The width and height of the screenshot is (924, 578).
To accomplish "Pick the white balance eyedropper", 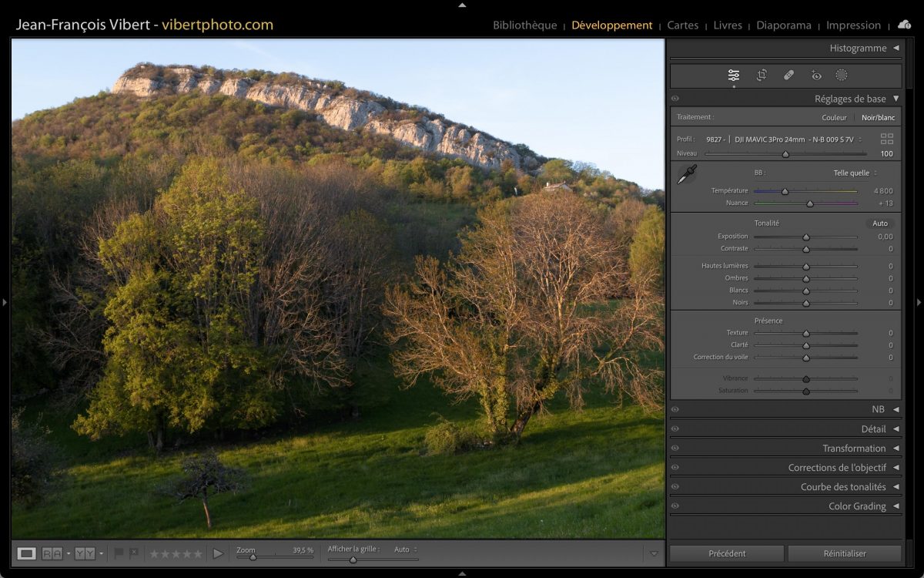I will (686, 175).
